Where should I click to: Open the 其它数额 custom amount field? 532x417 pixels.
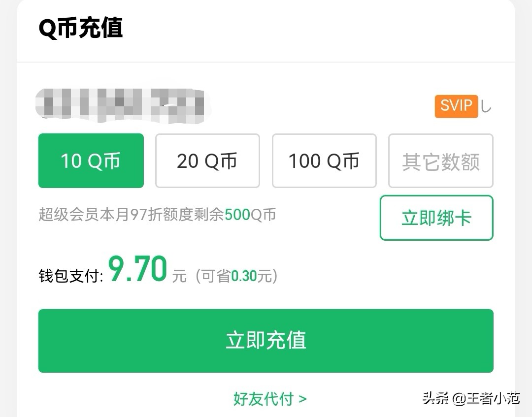click(x=440, y=161)
